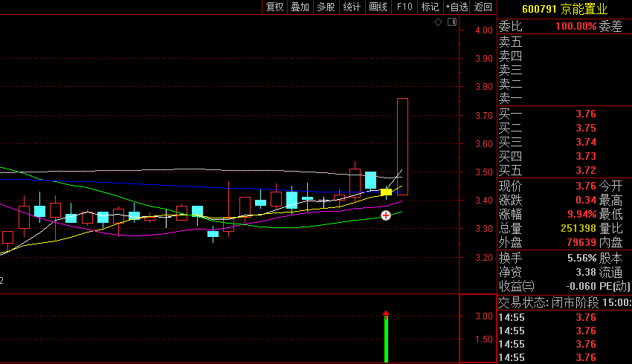
Task: Click the 买三 price 3.74
Action: 586,142
